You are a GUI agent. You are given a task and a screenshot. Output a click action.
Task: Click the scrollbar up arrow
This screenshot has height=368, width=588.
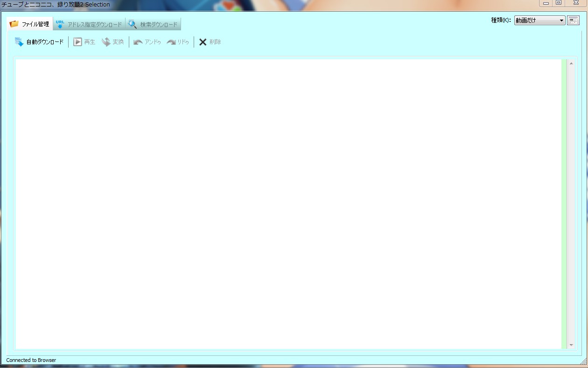pyautogui.click(x=571, y=63)
